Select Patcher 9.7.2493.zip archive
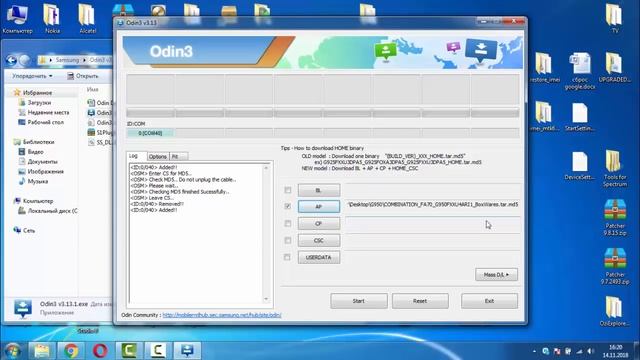640x360 pixels. pyautogui.click(x=615, y=266)
